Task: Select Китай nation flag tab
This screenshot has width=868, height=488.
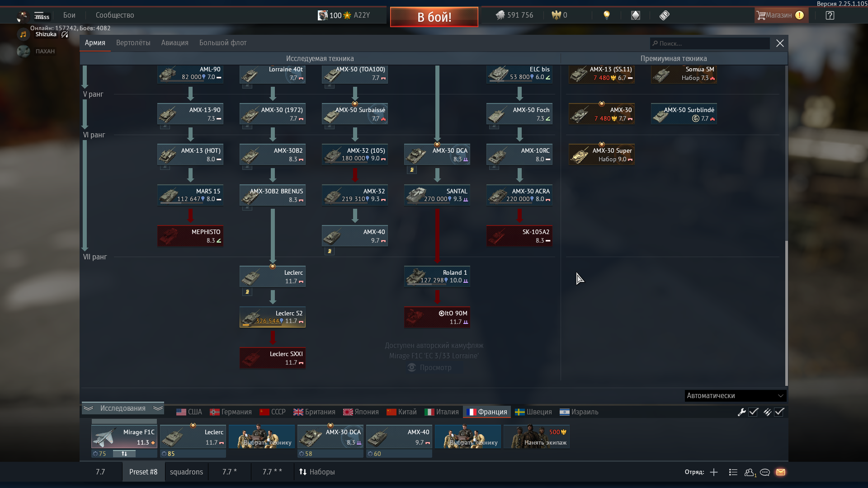Action: (401, 412)
